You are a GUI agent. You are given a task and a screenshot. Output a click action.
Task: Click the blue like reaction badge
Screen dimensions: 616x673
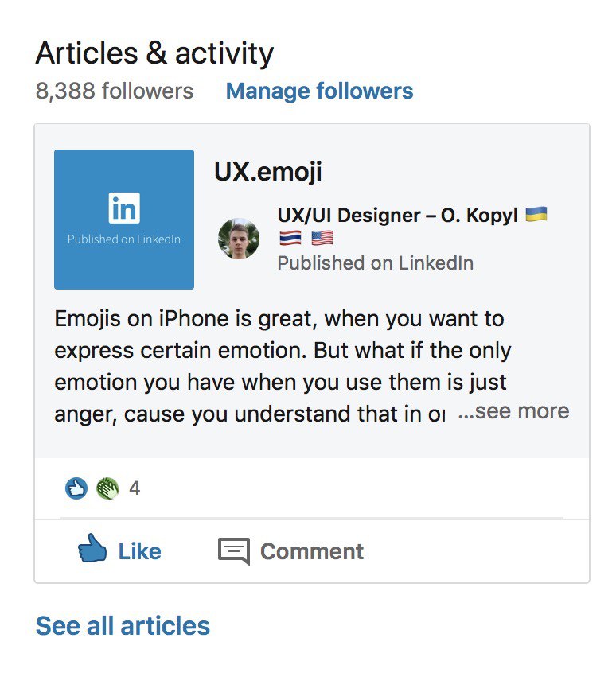(76, 488)
